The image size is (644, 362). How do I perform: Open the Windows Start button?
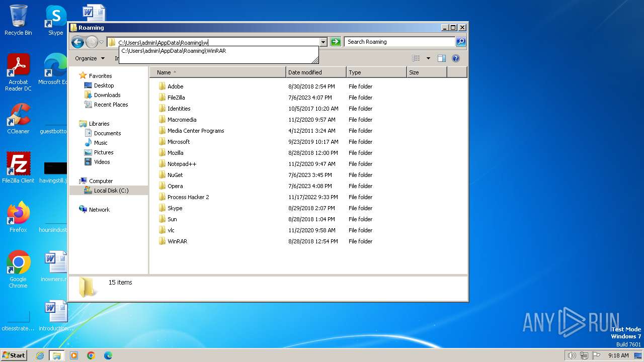click(x=14, y=355)
